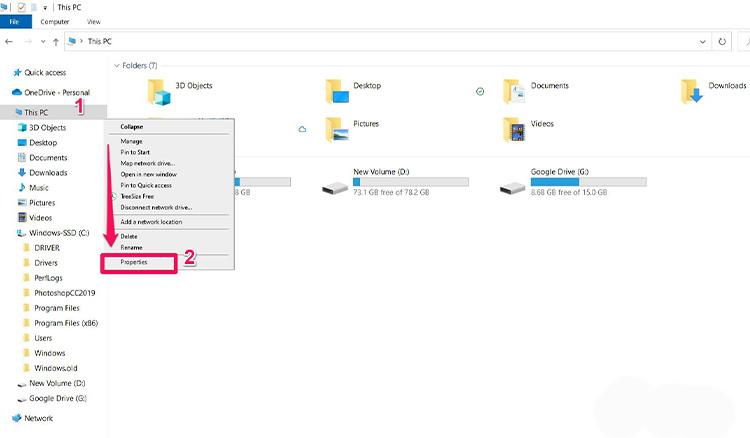Open the 3D Objects folder icon
750x438 pixels.
tap(159, 92)
